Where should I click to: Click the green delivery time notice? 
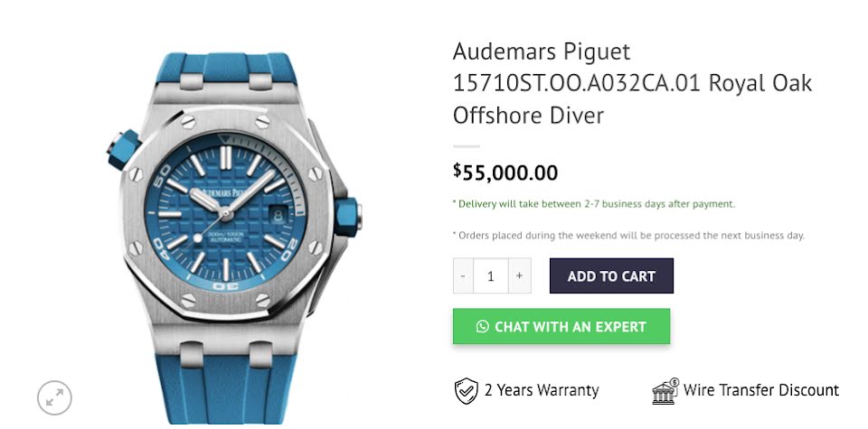pos(594,203)
